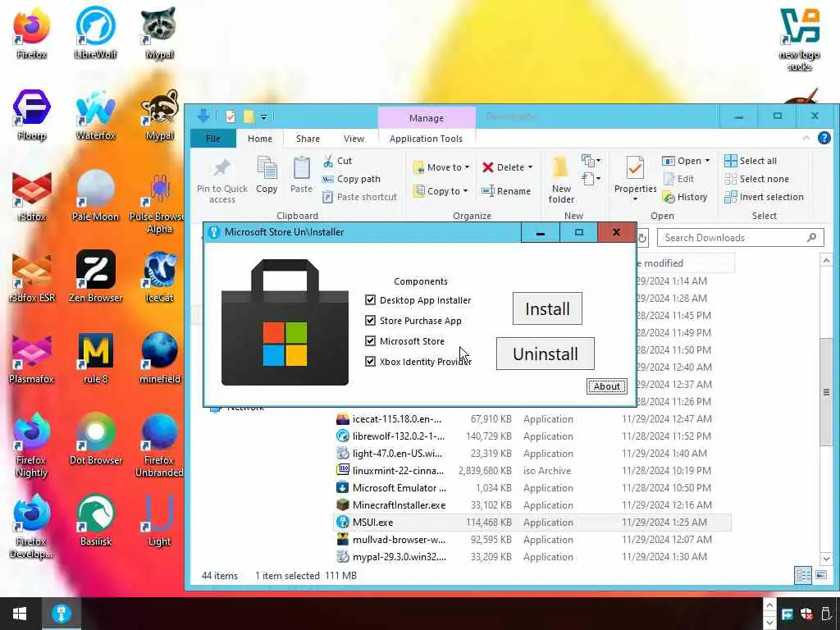The width and height of the screenshot is (840, 630).
Task: Click Copy path in Clipboard group
Action: 351,179
